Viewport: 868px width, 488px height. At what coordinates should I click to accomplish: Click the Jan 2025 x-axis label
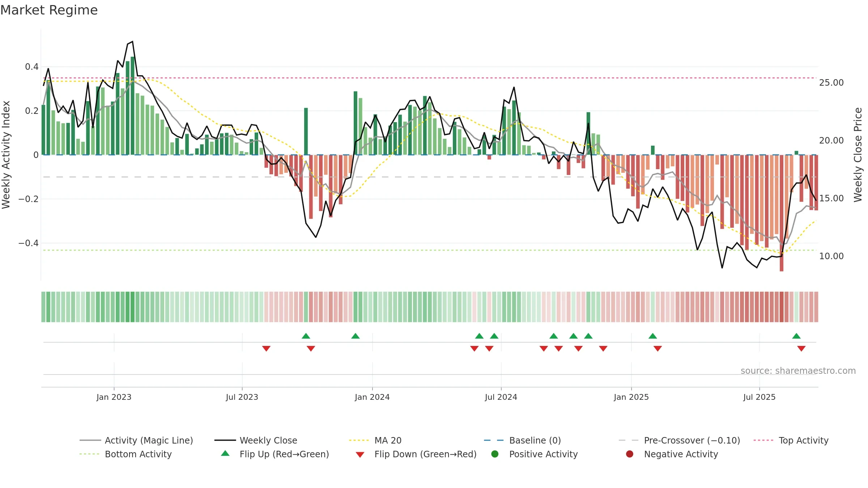[x=631, y=397]
